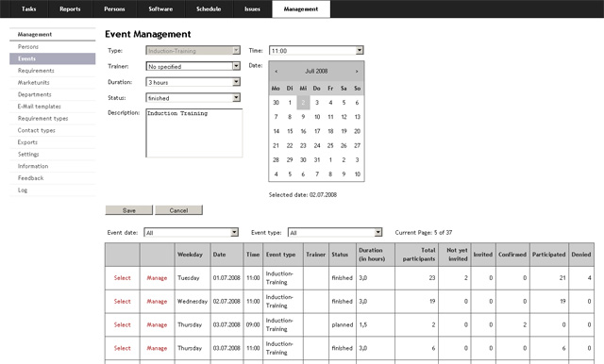This screenshot has height=364, width=604.
Task: Select the 01.07.2008 Tuesday event row
Action: pos(122,278)
